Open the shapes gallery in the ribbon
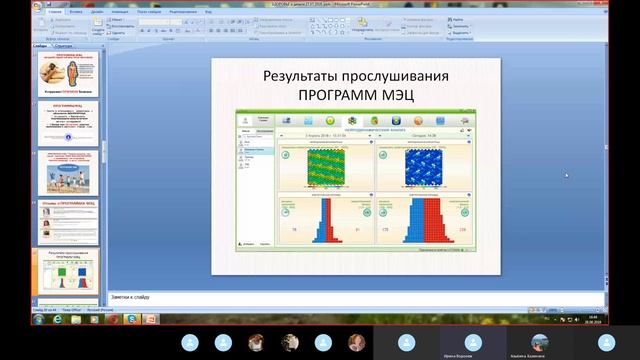 (x=329, y=26)
